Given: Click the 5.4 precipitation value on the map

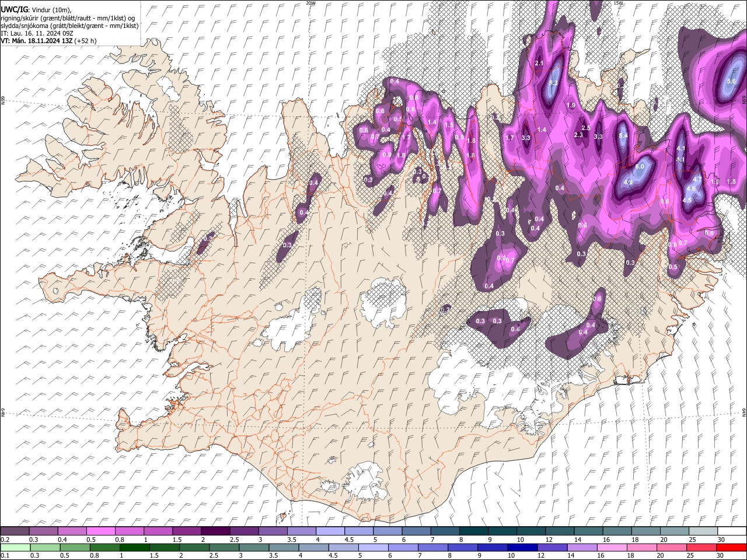Looking at the screenshot, I should pyautogui.click(x=623, y=135).
